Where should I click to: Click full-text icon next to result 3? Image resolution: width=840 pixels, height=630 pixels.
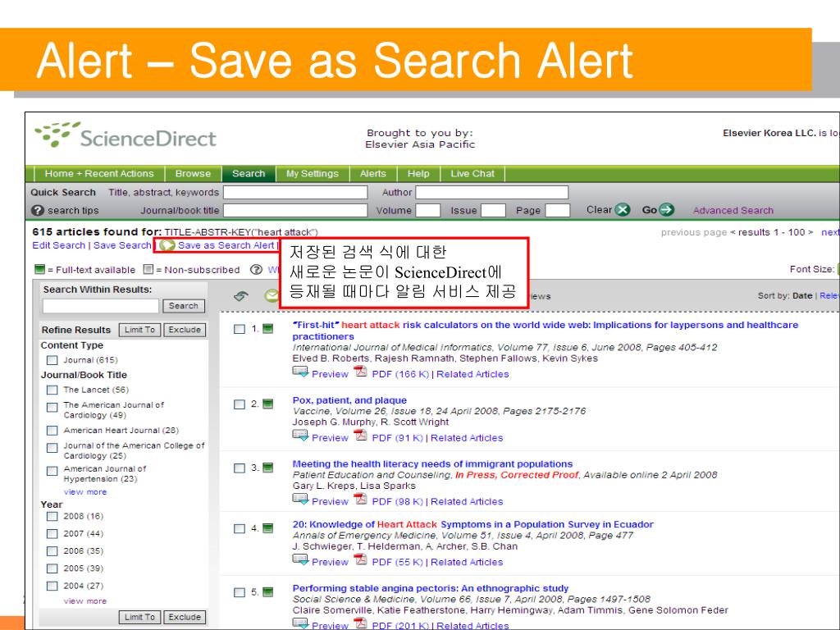click(268, 468)
